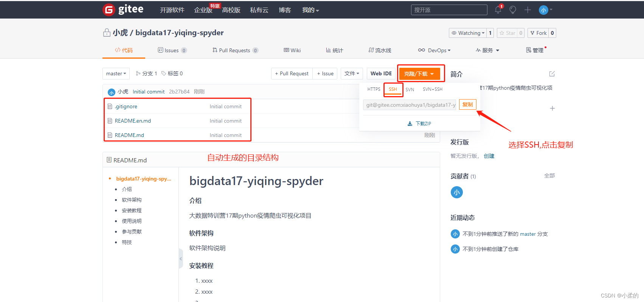Open the 我的 dropdown in top nav
Screen dimensions: 644x302
click(310, 10)
